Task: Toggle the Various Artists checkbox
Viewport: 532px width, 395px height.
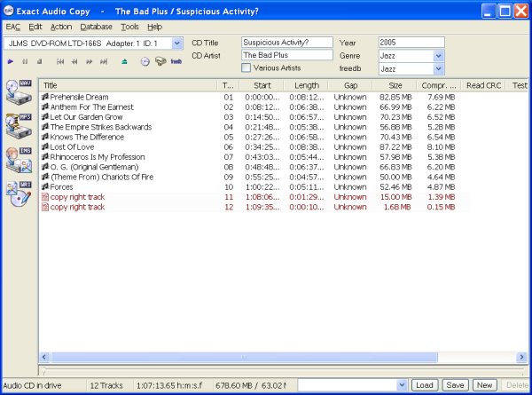Action: point(246,67)
